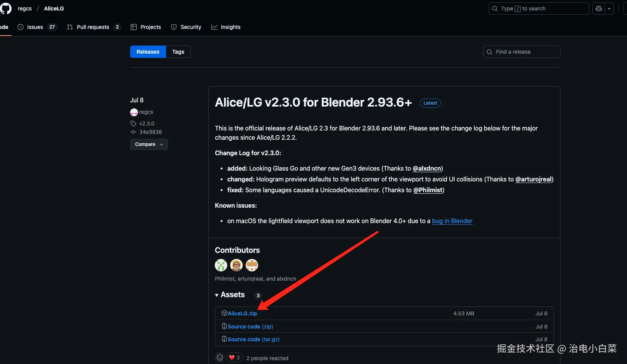Collapse the Assets section
Image resolution: width=627 pixels, height=364 pixels.
[x=230, y=295]
